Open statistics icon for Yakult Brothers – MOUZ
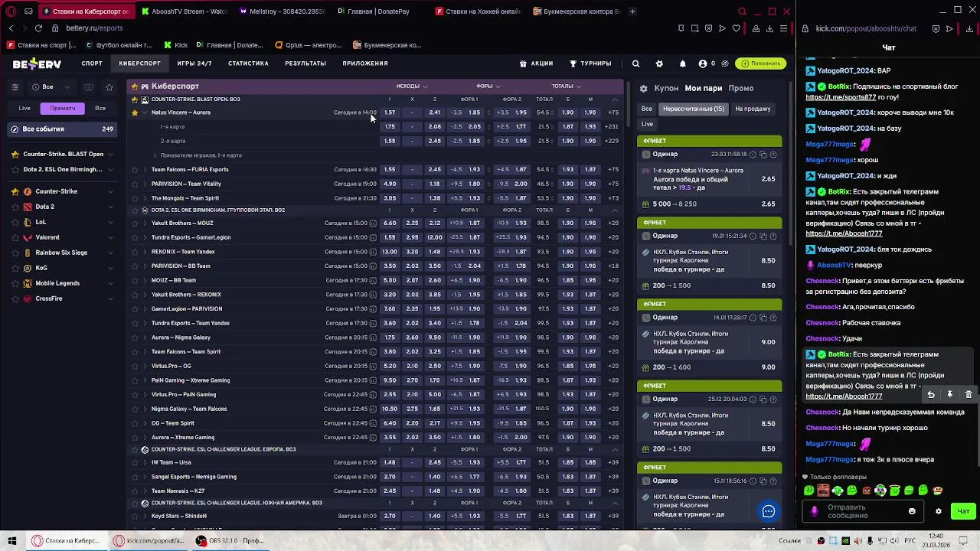980x551 pixels. (373, 223)
